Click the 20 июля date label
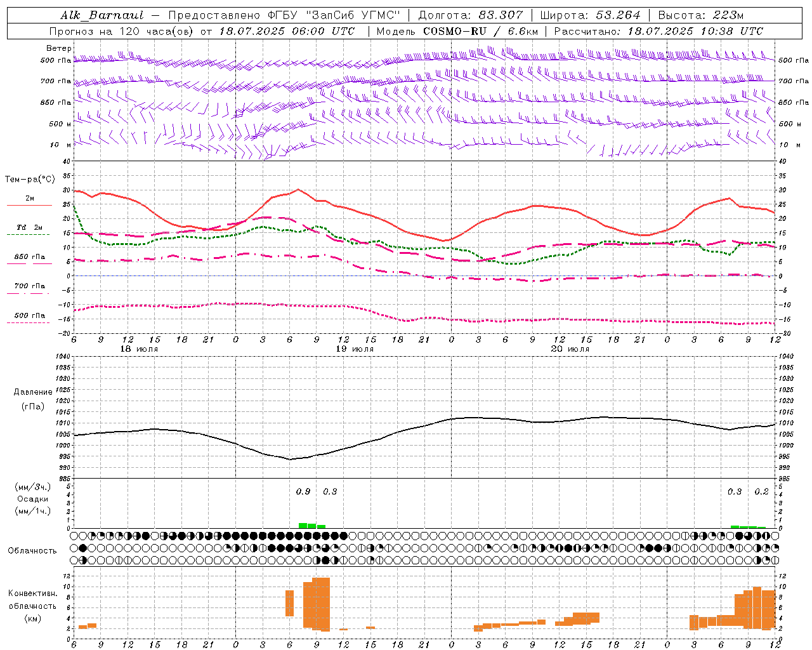This screenshot has width=812, height=650. pyautogui.click(x=570, y=349)
